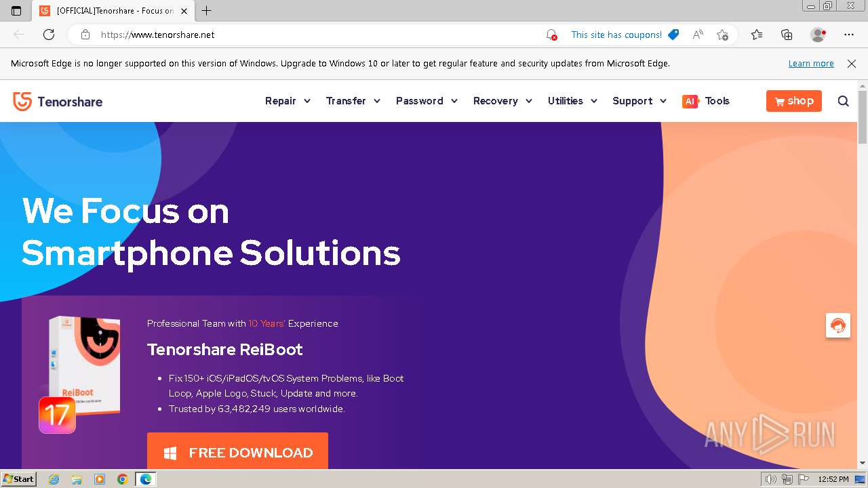Open File Explorer from taskbar
The height and width of the screenshot is (488, 868).
(x=77, y=479)
